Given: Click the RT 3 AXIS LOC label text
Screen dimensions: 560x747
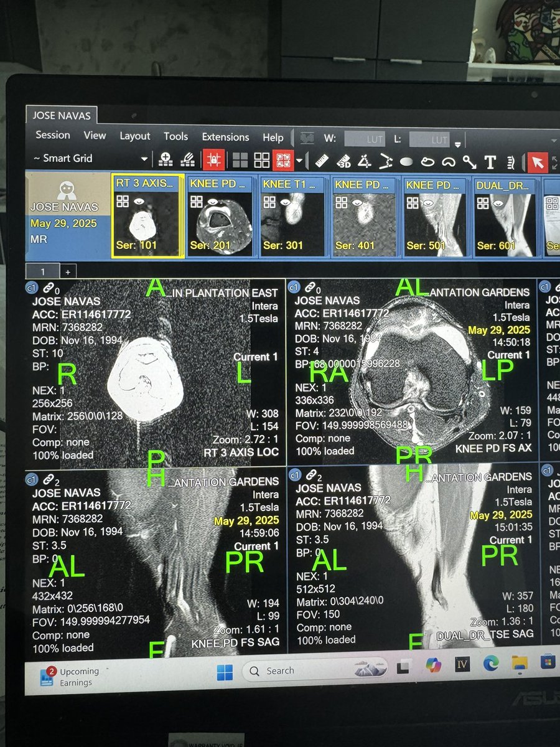Looking at the screenshot, I should pos(241,452).
